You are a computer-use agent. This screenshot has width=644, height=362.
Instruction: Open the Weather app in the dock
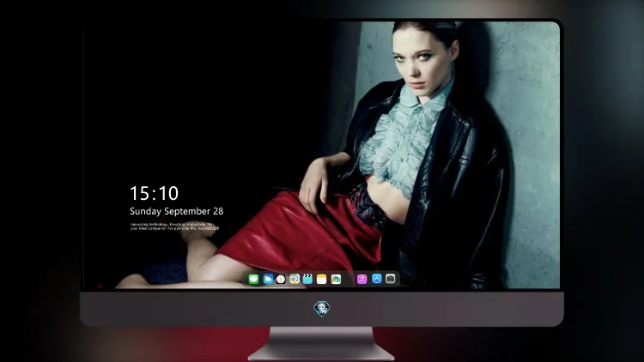(x=268, y=279)
